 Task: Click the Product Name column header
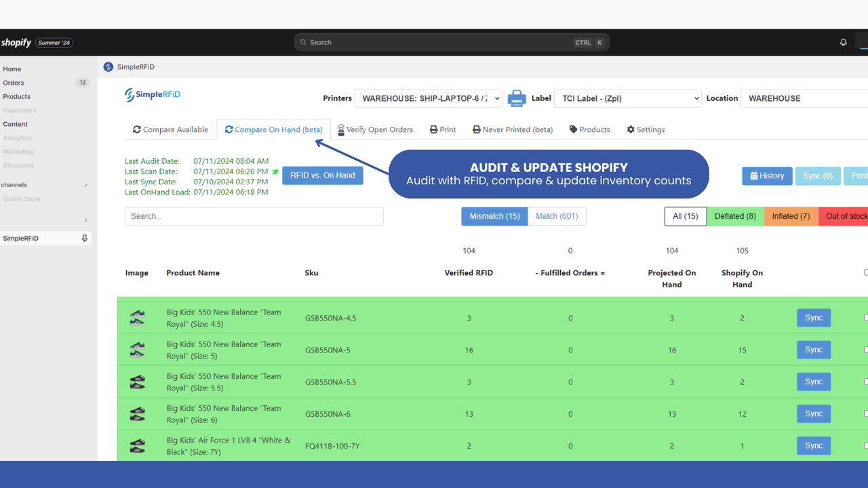193,273
